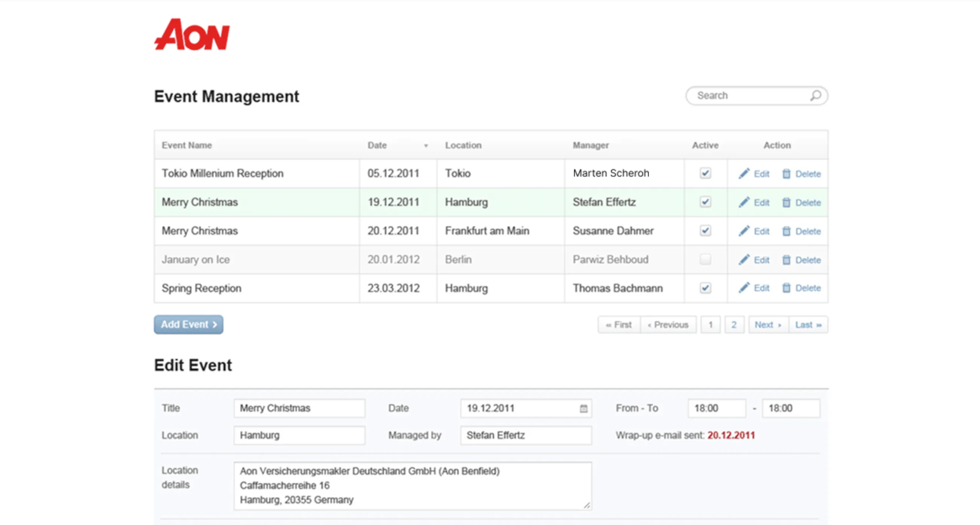Image resolution: width=980 pixels, height=525 pixels.
Task: Uncheck Active for Spring Reception
Action: (705, 288)
